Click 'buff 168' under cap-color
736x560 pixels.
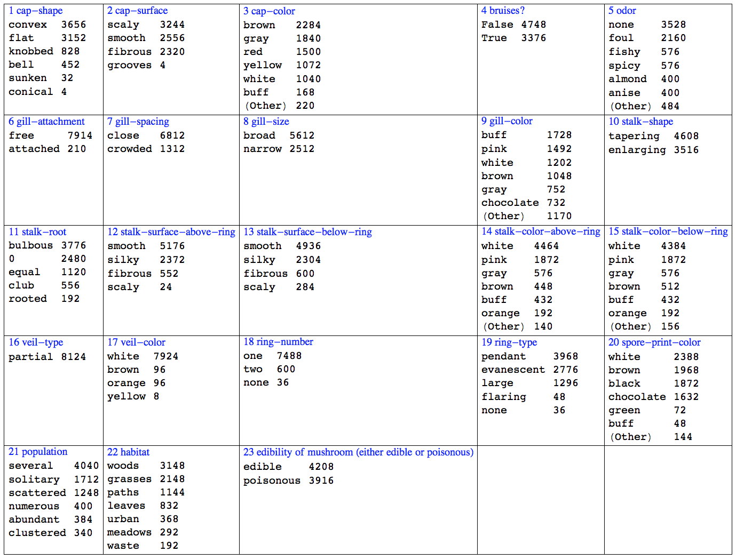[279, 92]
